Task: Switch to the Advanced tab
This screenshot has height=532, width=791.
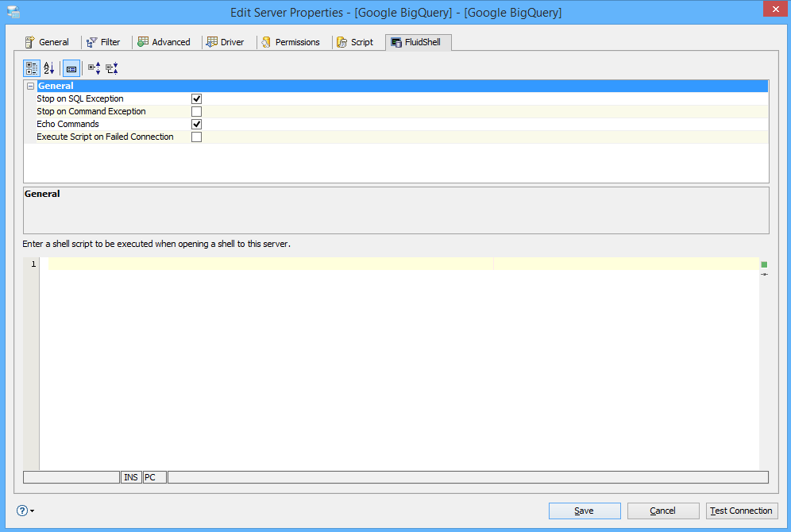Action: 164,42
